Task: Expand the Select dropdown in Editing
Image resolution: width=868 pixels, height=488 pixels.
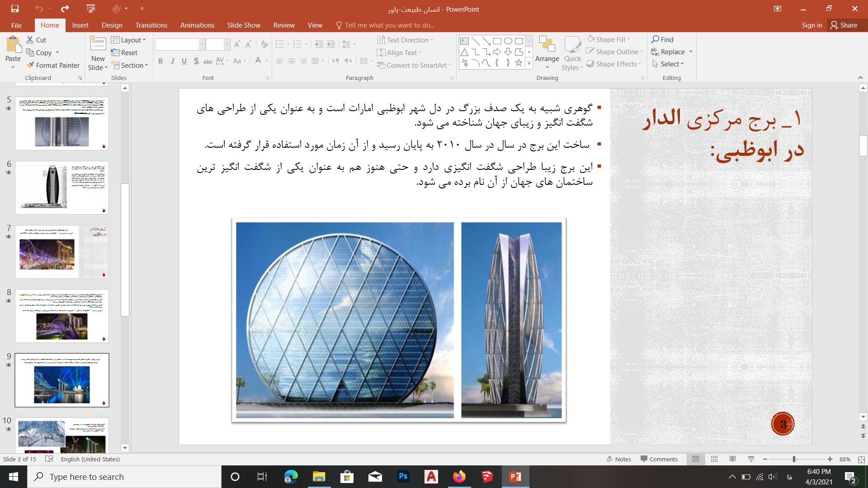Action: pyautogui.click(x=668, y=64)
